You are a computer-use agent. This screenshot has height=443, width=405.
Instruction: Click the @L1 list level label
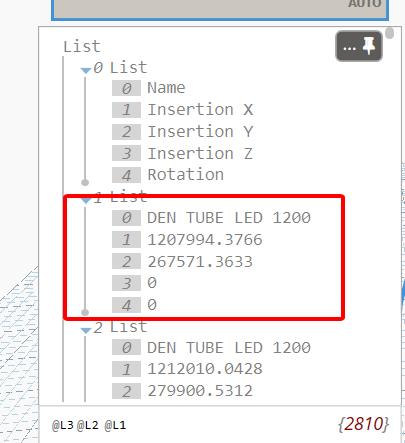point(115,425)
